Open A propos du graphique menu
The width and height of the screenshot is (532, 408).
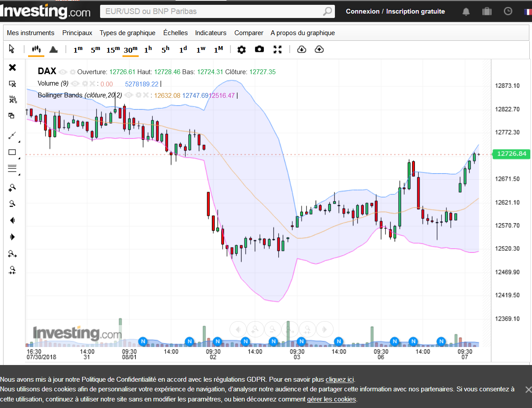click(303, 33)
